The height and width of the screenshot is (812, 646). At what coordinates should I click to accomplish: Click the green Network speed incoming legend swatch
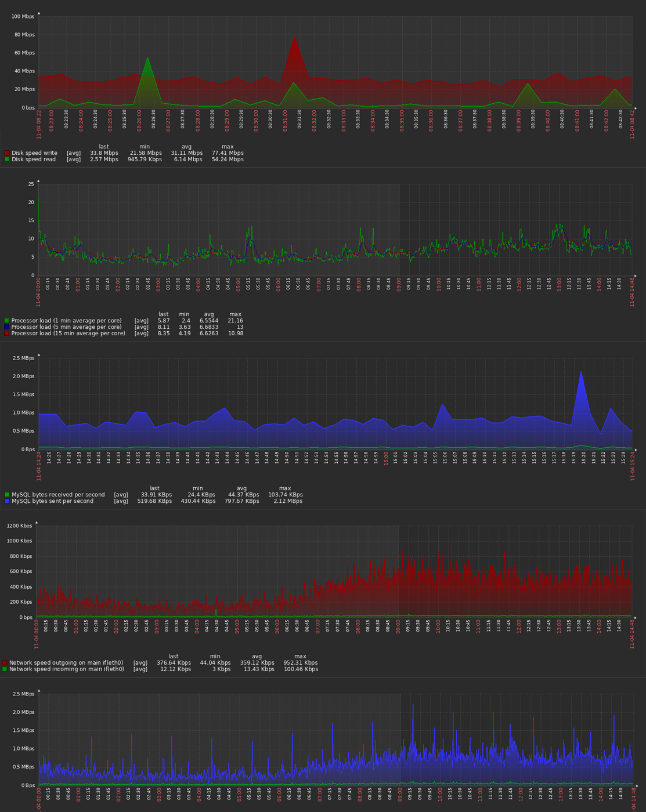tap(5, 669)
